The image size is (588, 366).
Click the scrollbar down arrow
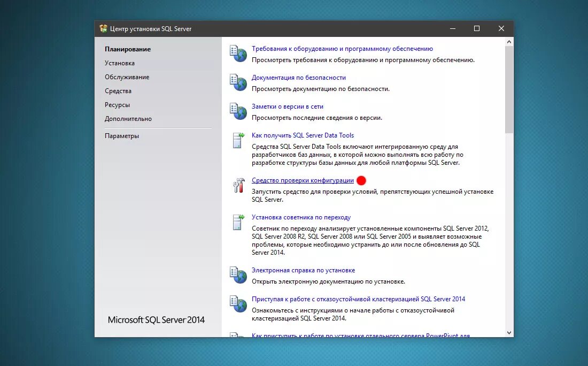click(509, 333)
